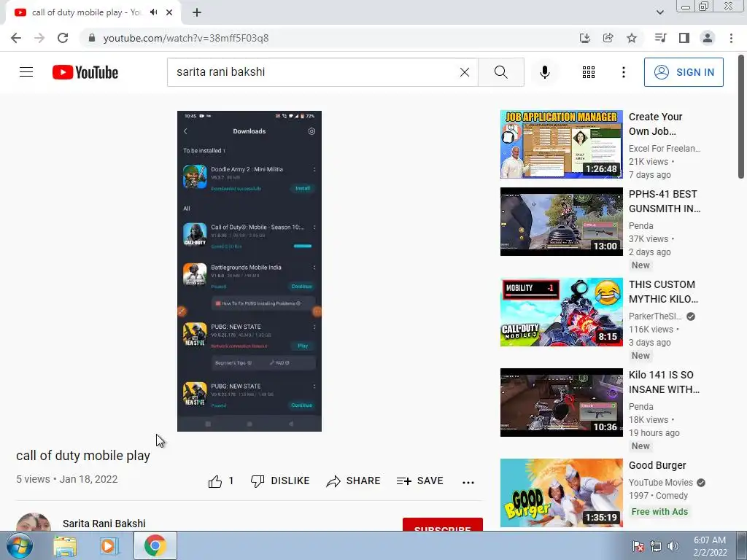Open the Good Burger title link
This screenshot has height=560, width=747.
point(657,465)
